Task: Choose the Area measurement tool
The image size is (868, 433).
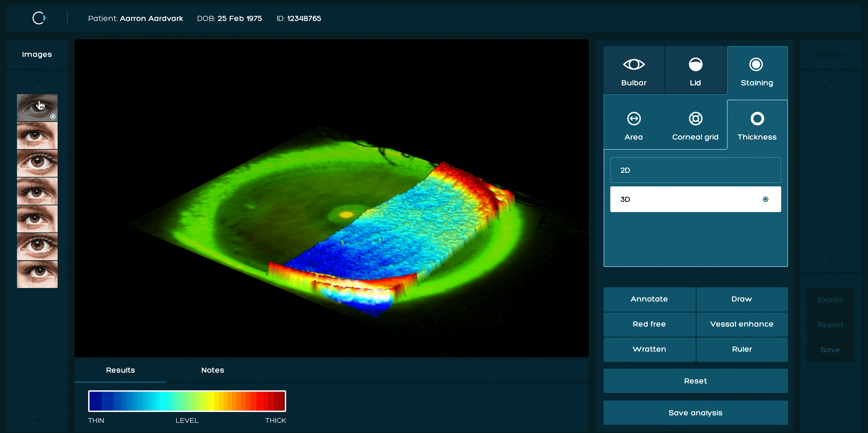Action: (634, 127)
